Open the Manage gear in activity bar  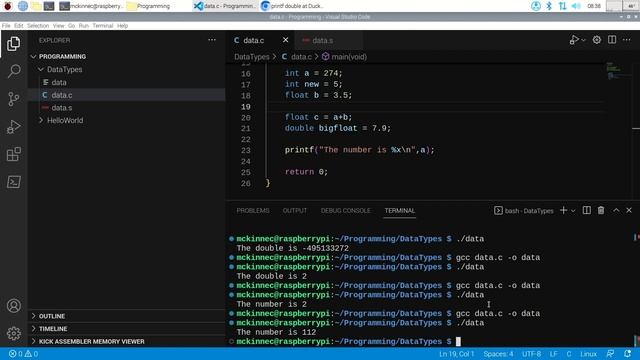click(x=13, y=333)
